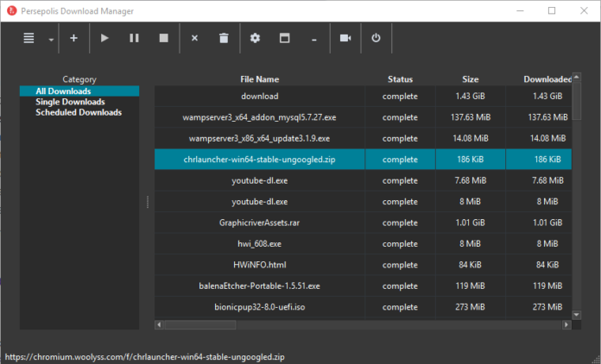Screen dimensions: 601x364
Task: Delete download files with trash icon
Action: tap(224, 38)
